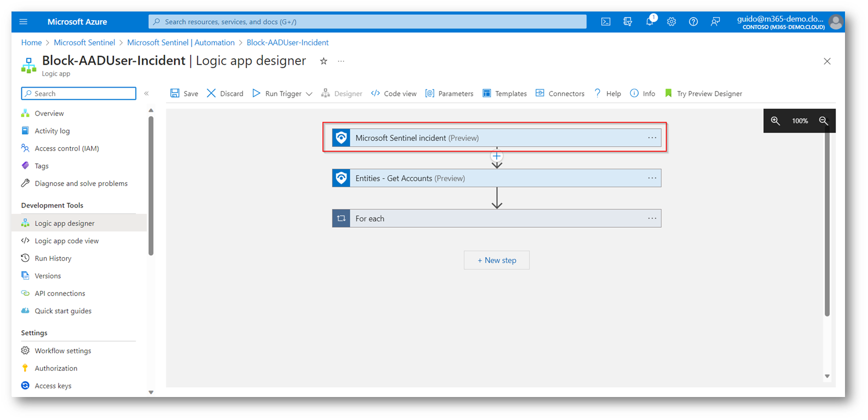
Task: Click the Block-AADUser-Incident breadcrumb
Action: [288, 43]
